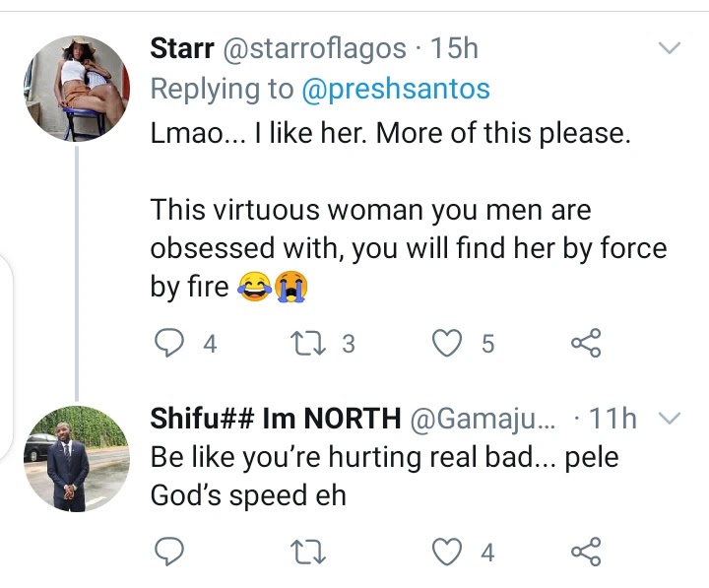Like Shifu's tweet
This screenshot has width=709, height=588.
pyautogui.click(x=449, y=552)
